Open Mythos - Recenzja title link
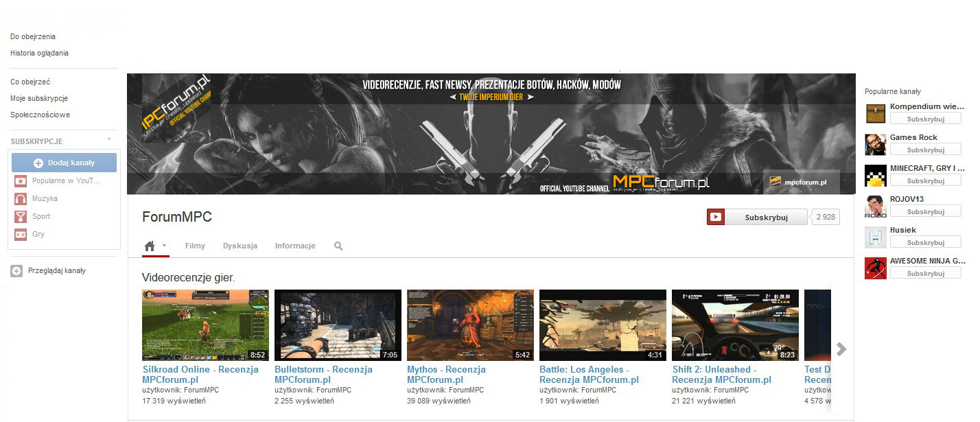The image size is (980, 422). pyautogui.click(x=446, y=375)
